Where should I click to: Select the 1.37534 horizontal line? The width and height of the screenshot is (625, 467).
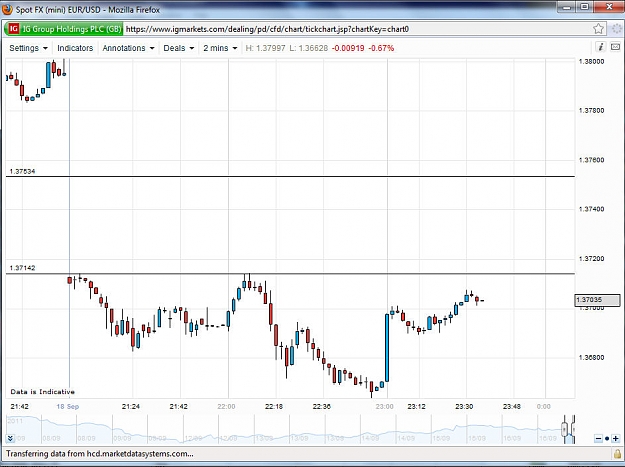tap(290, 176)
